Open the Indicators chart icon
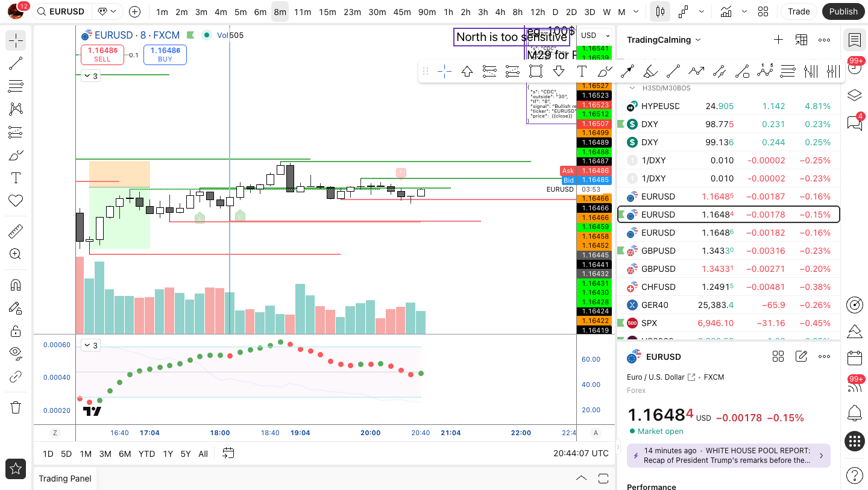 726,11
